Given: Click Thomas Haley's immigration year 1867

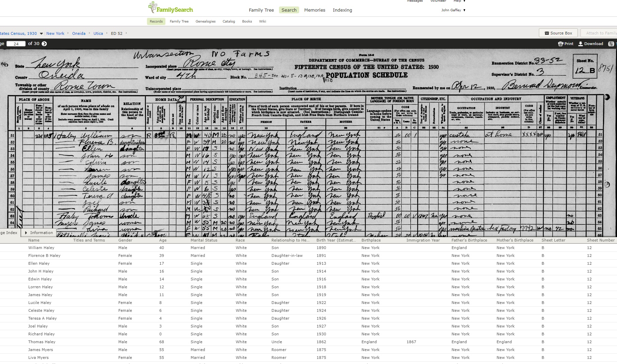Looking at the screenshot, I should 411,342.
